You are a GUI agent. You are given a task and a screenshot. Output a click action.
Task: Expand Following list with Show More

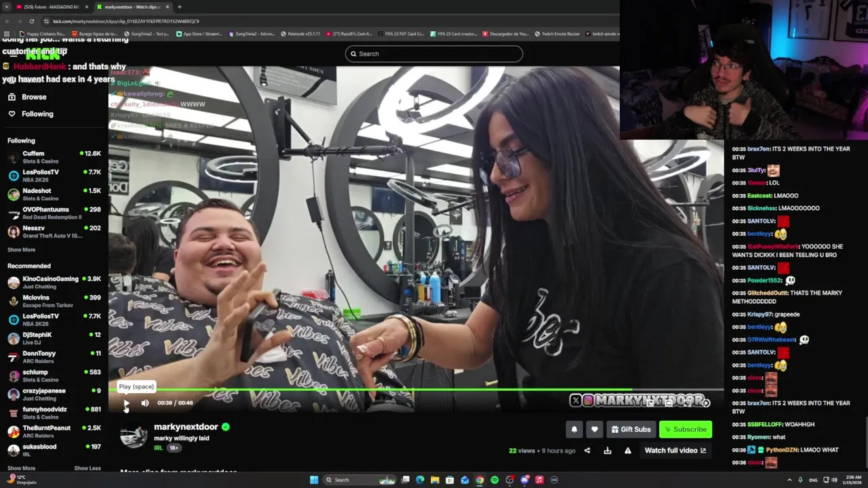click(21, 249)
